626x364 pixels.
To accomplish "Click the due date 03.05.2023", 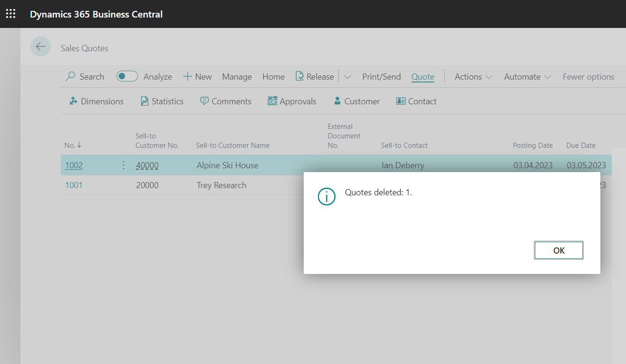I will click(x=586, y=165).
